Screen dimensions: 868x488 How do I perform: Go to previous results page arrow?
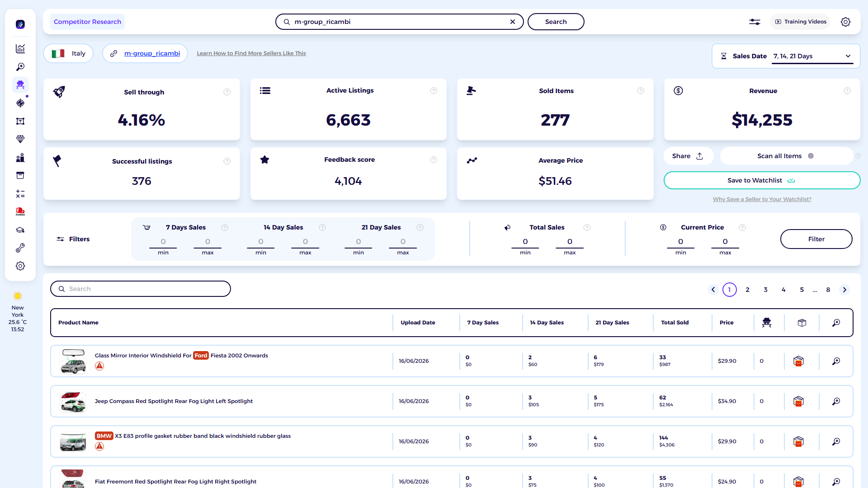713,290
